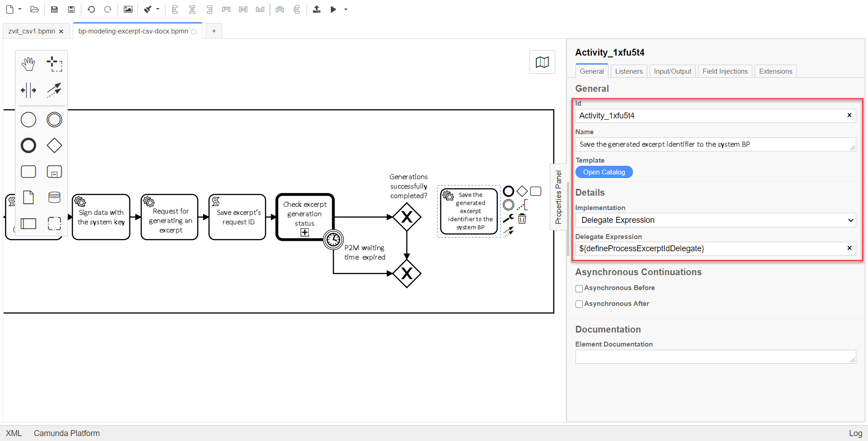Create a pool/participant from palette
Image resolution: width=868 pixels, height=441 pixels.
pos(28,223)
